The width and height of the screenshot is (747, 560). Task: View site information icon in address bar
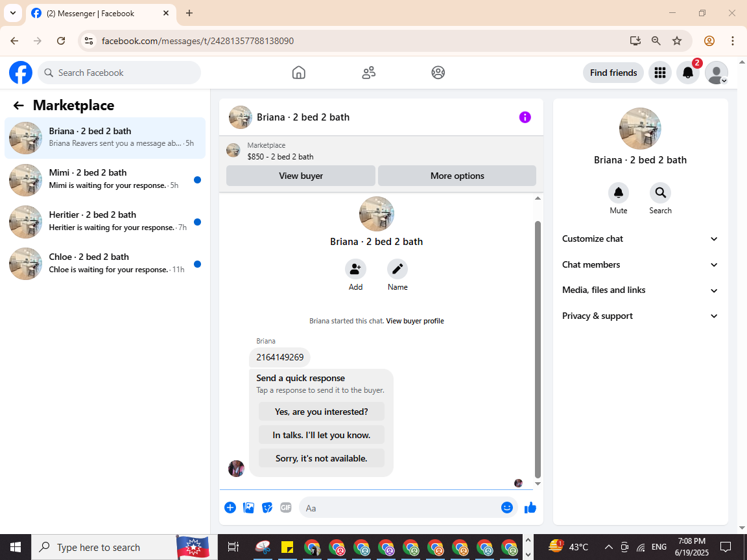89,41
